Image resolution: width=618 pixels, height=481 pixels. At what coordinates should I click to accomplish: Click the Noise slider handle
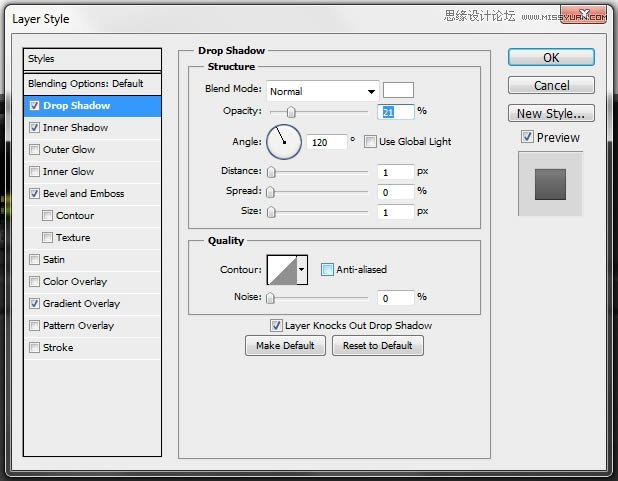point(270,298)
